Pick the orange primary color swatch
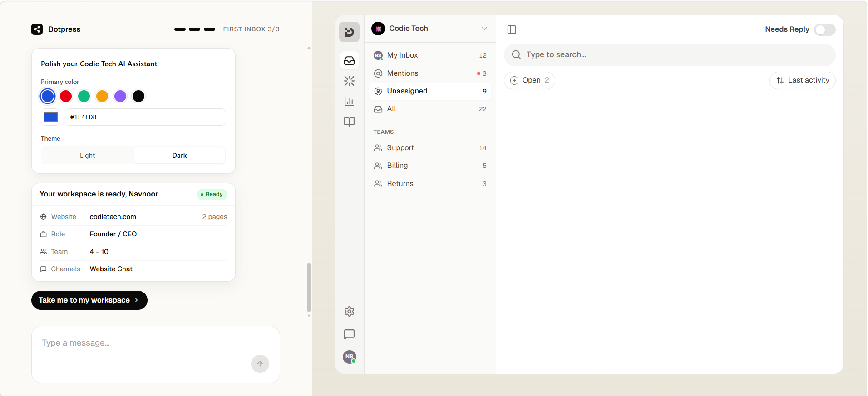The width and height of the screenshot is (868, 396). pos(102,96)
